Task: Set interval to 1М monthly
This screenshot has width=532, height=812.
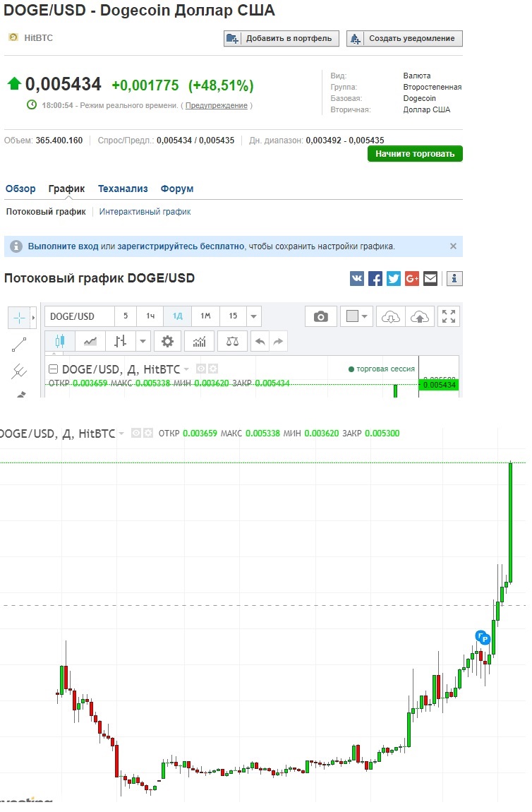Action: (205, 316)
